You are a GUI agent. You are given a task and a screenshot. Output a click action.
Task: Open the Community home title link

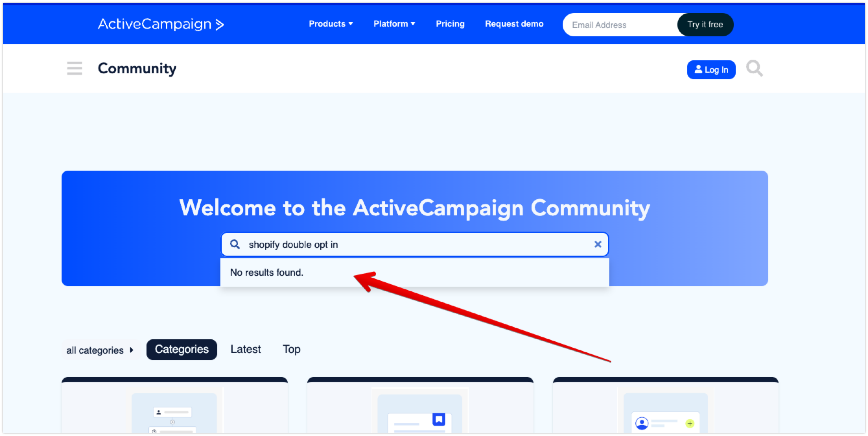(137, 68)
